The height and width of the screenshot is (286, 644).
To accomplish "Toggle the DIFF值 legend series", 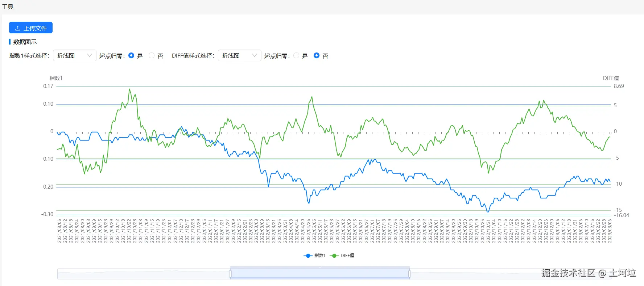I will tap(342, 256).
